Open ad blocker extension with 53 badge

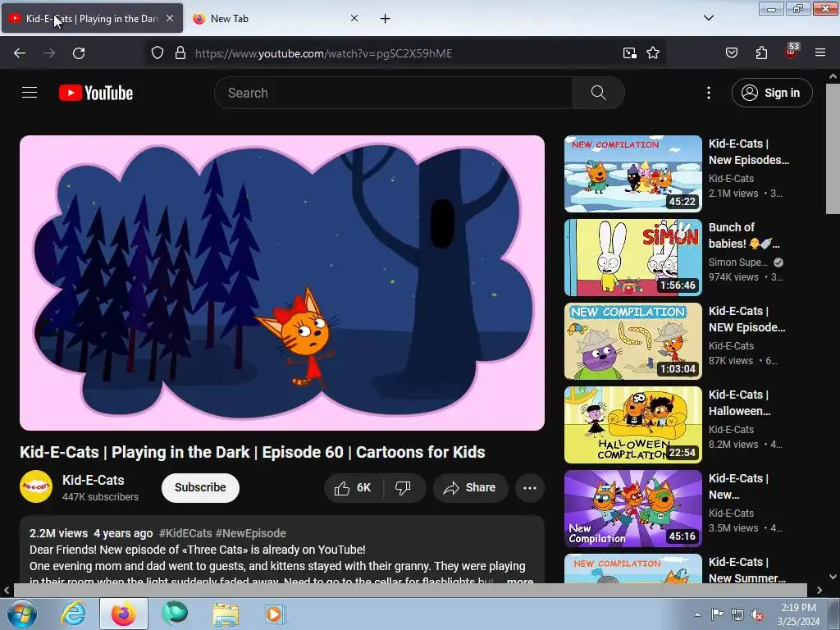(792, 51)
